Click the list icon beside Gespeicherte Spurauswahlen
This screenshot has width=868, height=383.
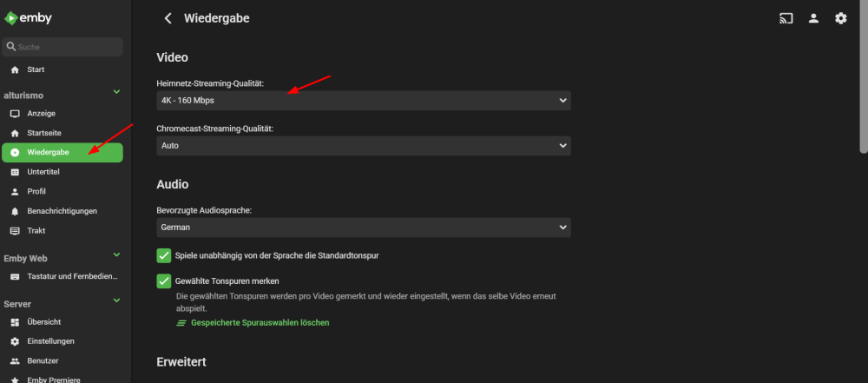[181, 322]
